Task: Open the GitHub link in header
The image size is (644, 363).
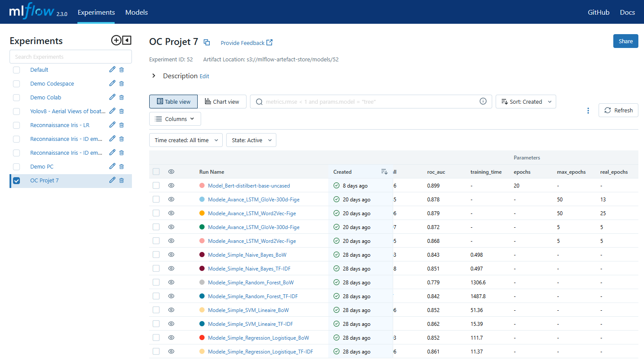Action: (x=599, y=12)
